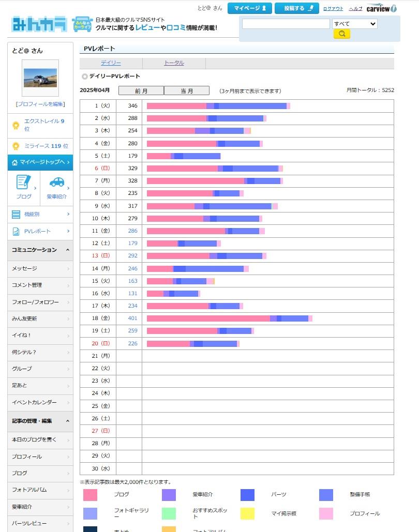Image resolution: width=419 pixels, height=532 pixels.
Task: Open イベントカレンダー in the sidebar
Action: click(x=40, y=402)
